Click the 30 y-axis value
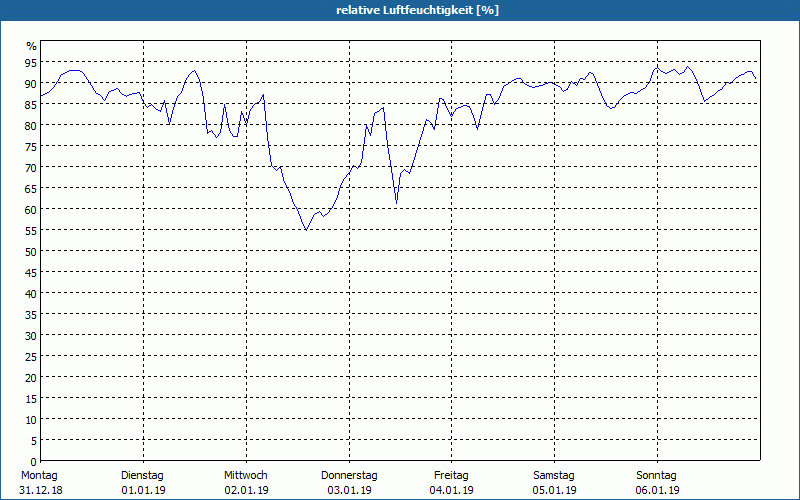The height and width of the screenshot is (500, 800). click(x=31, y=336)
